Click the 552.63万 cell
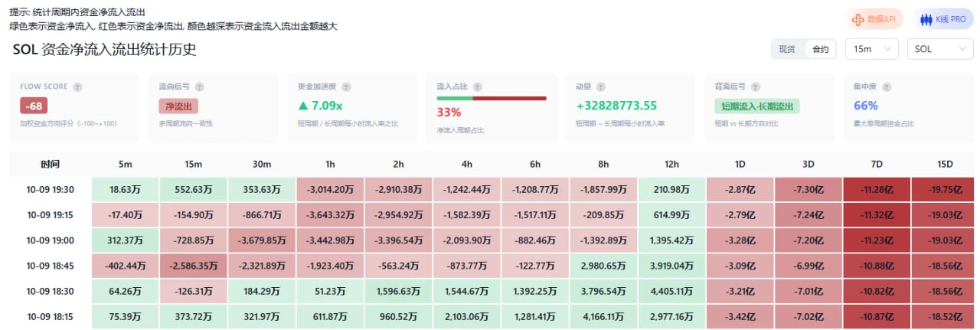The image size is (980, 330). (194, 189)
